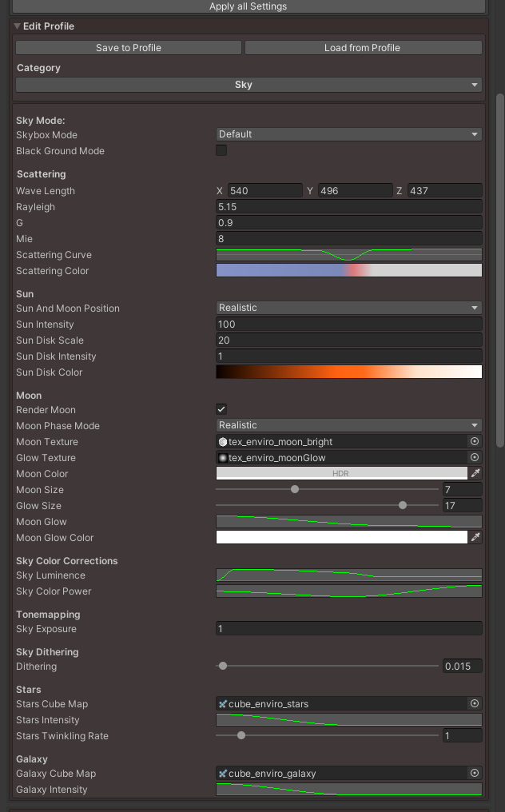505x812 pixels.
Task: Click Apply all Settings button
Action: coord(248,6)
